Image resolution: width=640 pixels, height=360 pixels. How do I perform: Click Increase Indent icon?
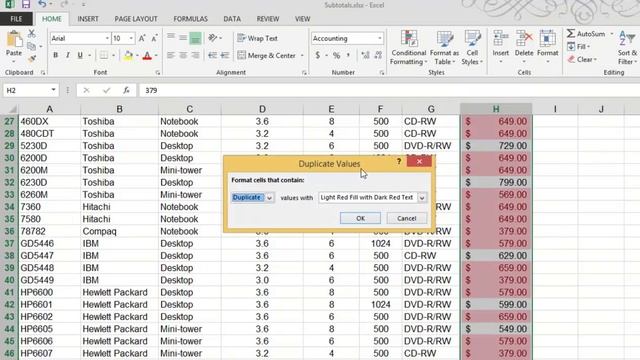pos(225,56)
